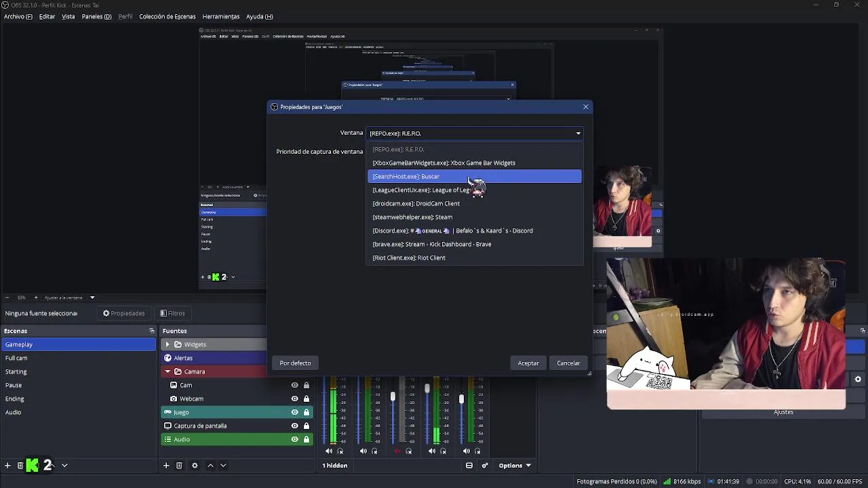868x488 pixels.
Task: Open the Vista menu
Action: click(x=68, y=16)
